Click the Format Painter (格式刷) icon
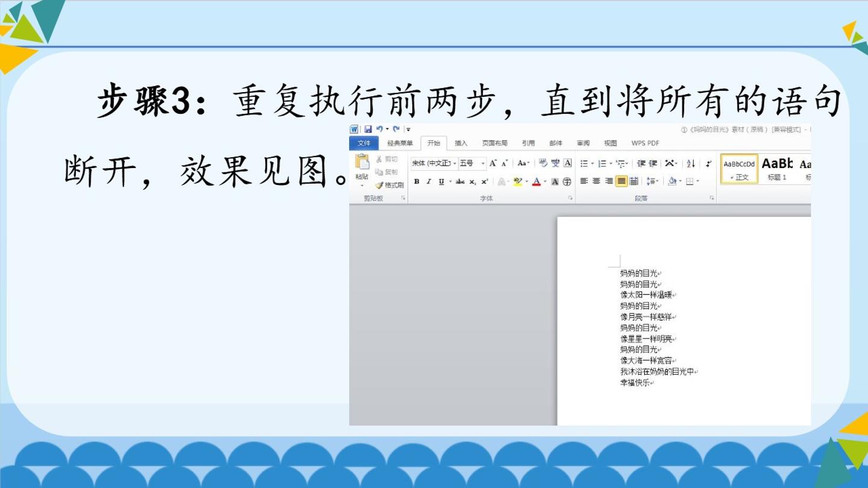Viewport: 868px width, 488px height. coord(389,185)
